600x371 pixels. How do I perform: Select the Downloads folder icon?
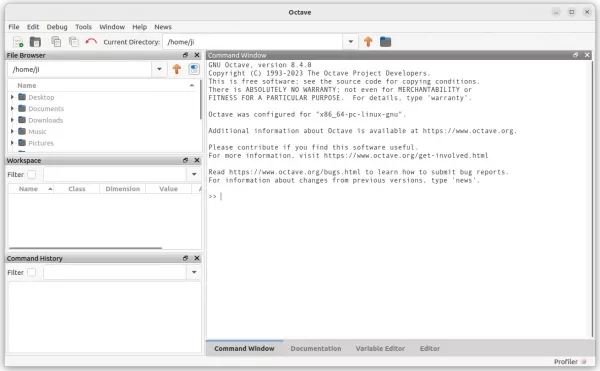(22, 120)
